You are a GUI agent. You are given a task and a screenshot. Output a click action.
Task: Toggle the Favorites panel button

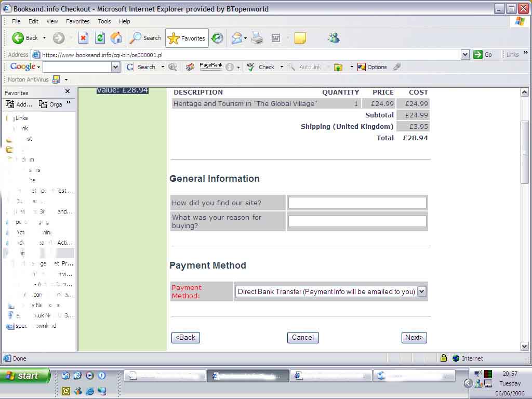point(187,38)
